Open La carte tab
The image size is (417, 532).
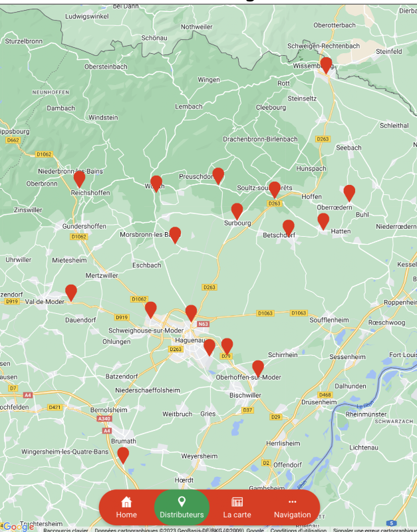point(237,507)
